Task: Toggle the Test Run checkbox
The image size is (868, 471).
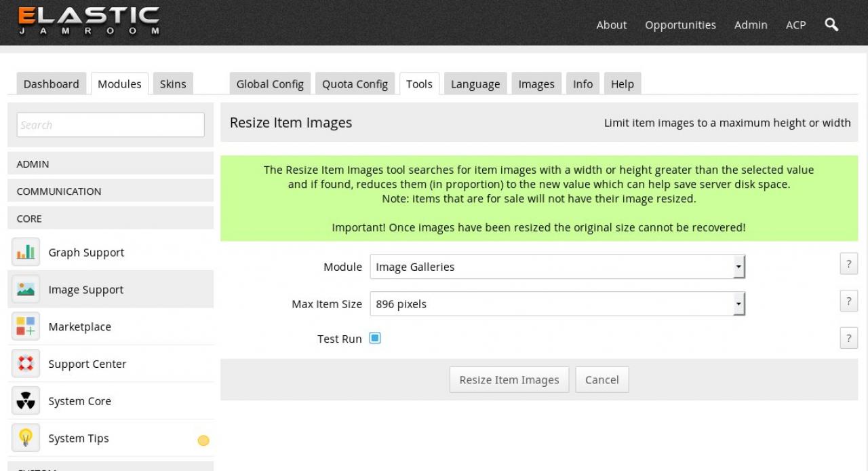Action: (375, 338)
